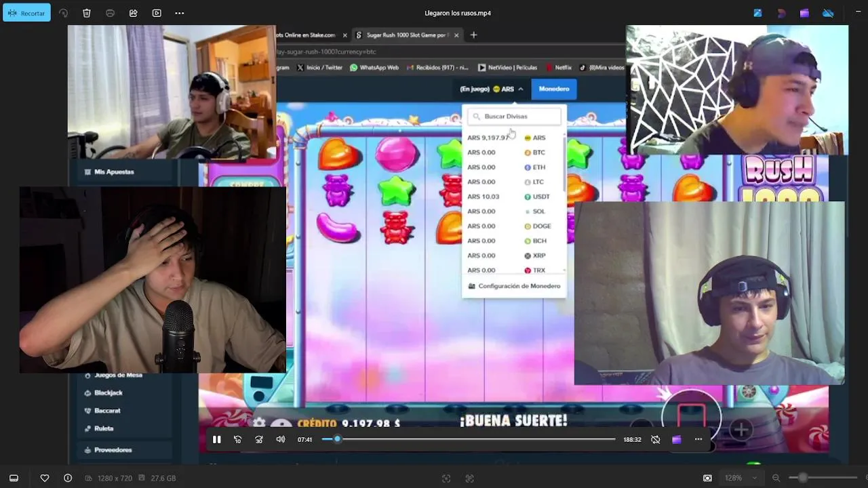Click the video file size 27.6 GB

[x=163, y=478]
